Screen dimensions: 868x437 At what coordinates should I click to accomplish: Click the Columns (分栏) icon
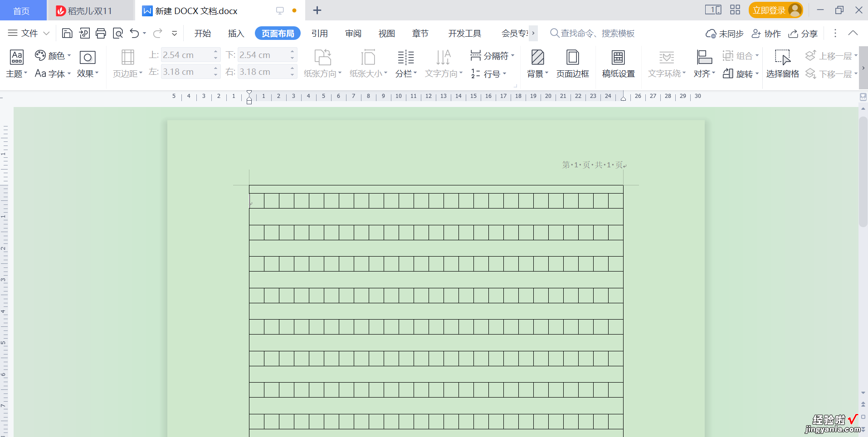406,58
